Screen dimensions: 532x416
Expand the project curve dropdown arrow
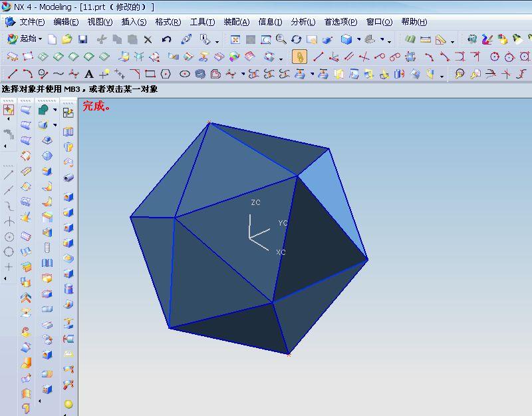pos(312,74)
